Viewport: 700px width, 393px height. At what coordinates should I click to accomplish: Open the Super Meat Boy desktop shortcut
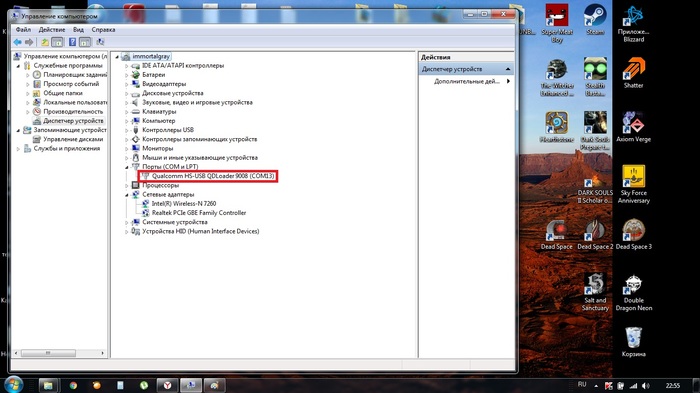tap(557, 23)
